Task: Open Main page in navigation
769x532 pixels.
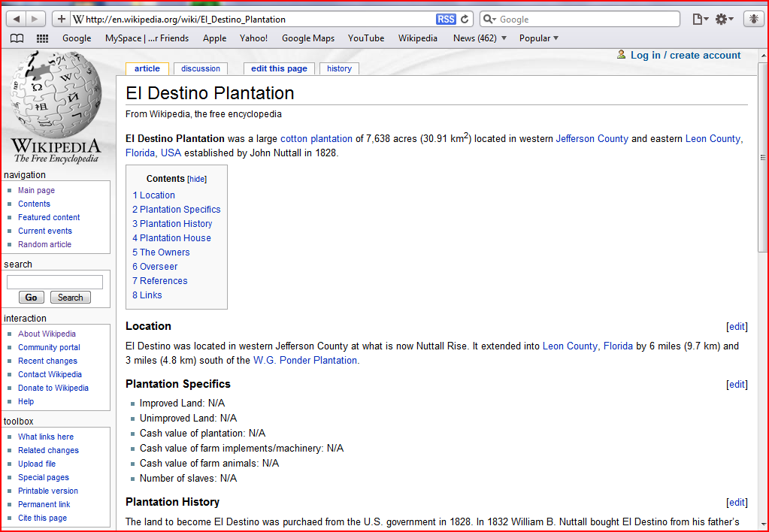Action: pos(36,190)
